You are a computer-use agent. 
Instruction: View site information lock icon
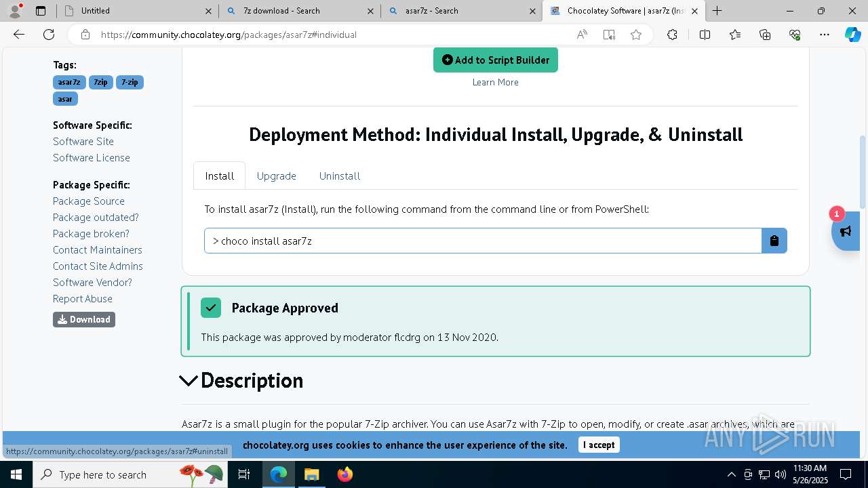point(85,35)
